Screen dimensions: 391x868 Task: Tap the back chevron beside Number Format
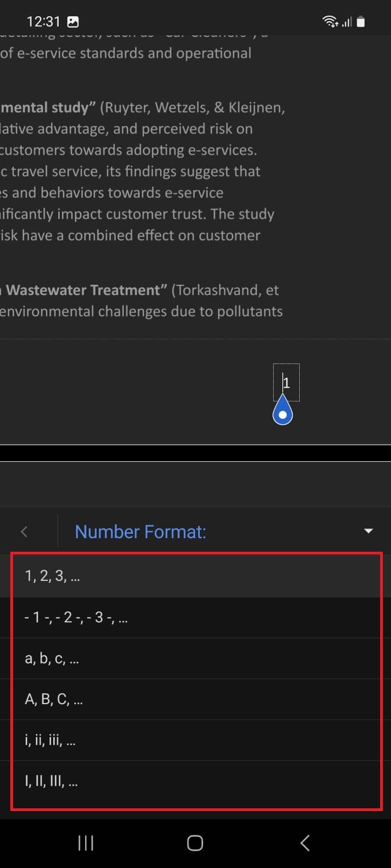[x=24, y=532]
